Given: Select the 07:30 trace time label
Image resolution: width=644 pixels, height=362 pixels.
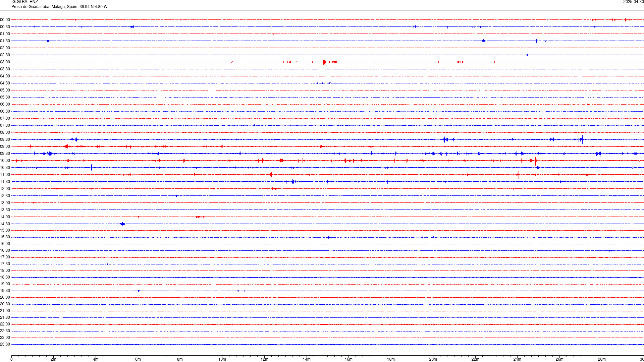Looking at the screenshot, I should coord(5,125).
